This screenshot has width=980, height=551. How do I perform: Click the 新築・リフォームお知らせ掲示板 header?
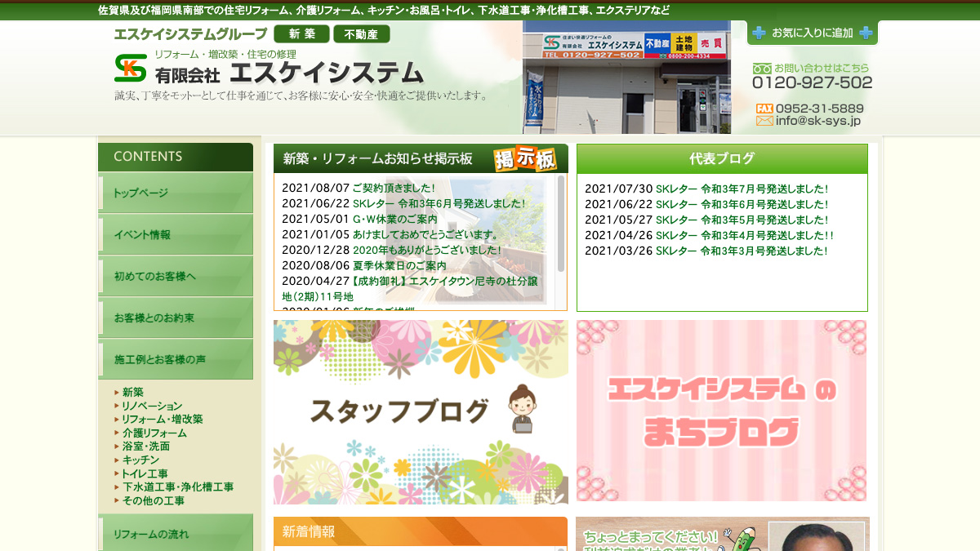pos(421,158)
